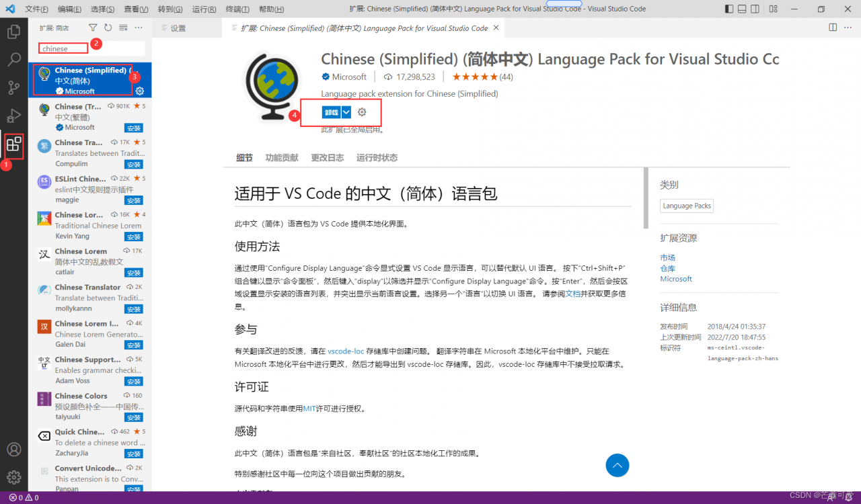Open gear menu on selected Chinese (Simplified) row
Viewport: 861px width, 504px height.
(x=140, y=91)
